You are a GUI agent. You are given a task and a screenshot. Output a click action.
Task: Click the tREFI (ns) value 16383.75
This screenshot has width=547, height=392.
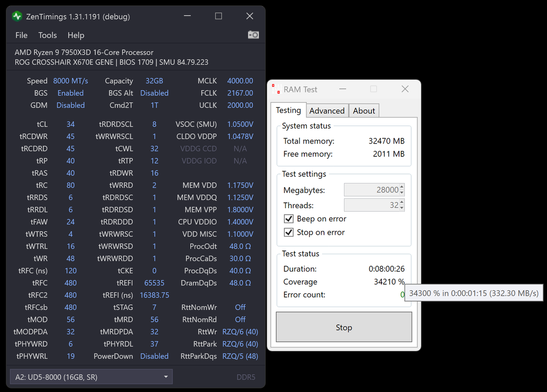pyautogui.click(x=154, y=295)
